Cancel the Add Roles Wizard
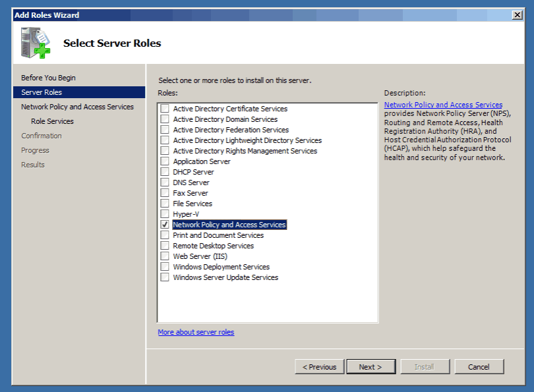Screen dimensions: 534x392 (x=479, y=367)
